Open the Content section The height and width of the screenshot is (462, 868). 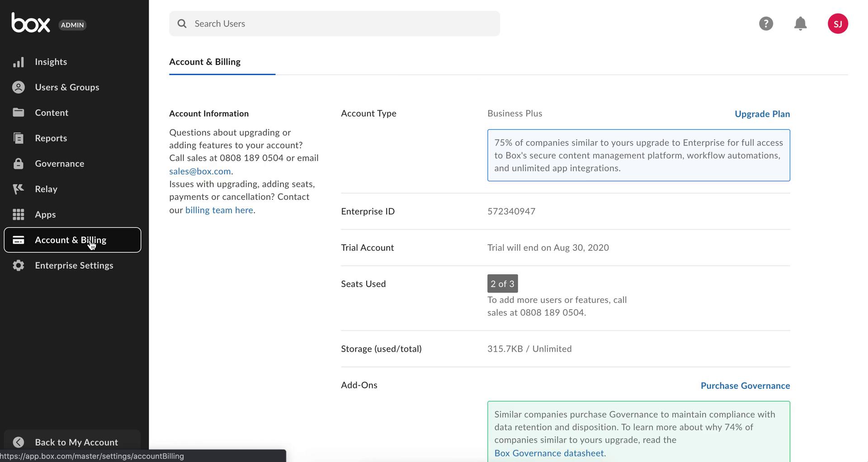pos(52,113)
